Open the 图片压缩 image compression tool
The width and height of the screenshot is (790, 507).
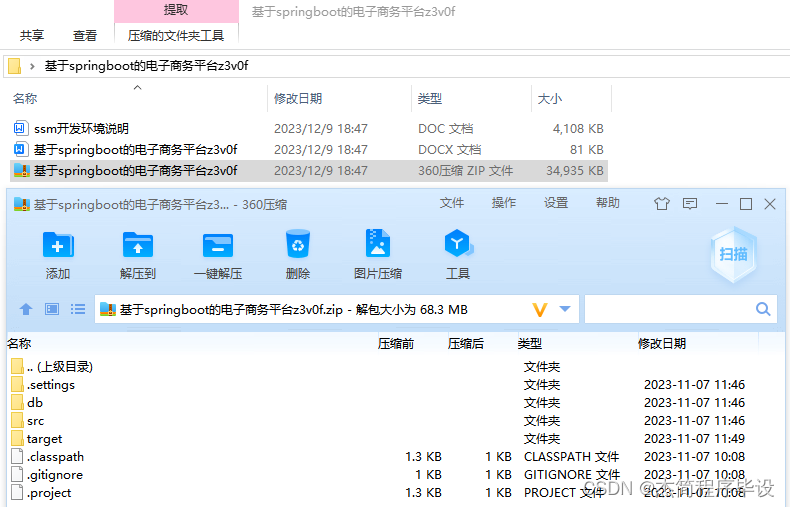coord(377,244)
